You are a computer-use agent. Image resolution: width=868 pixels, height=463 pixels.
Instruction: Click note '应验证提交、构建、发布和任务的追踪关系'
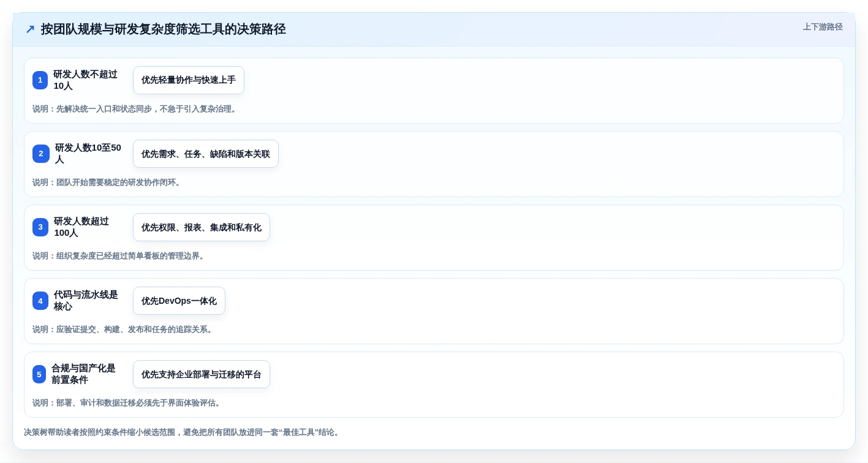click(124, 329)
